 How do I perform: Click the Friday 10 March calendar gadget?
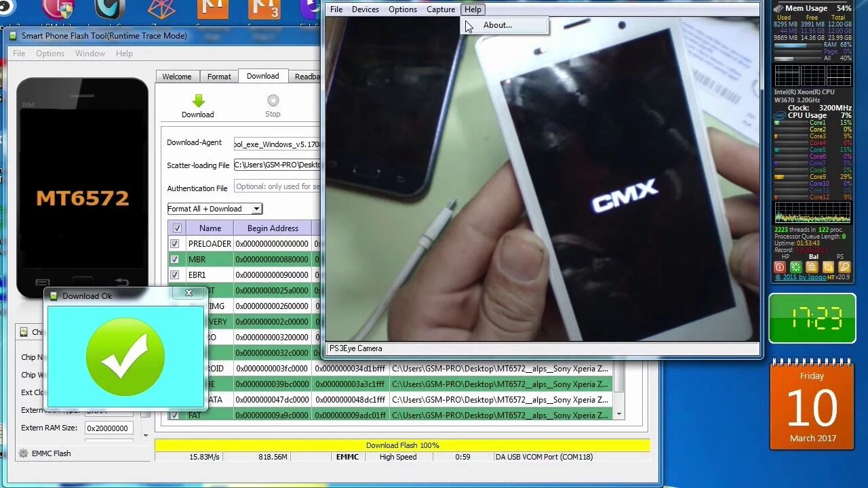[812, 405]
